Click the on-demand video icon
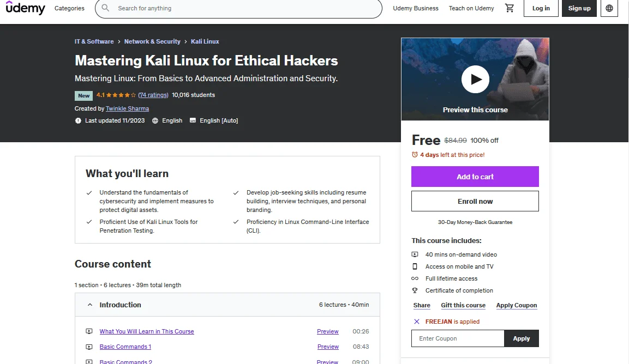Viewport: 629px width, 364px height. pyautogui.click(x=415, y=254)
